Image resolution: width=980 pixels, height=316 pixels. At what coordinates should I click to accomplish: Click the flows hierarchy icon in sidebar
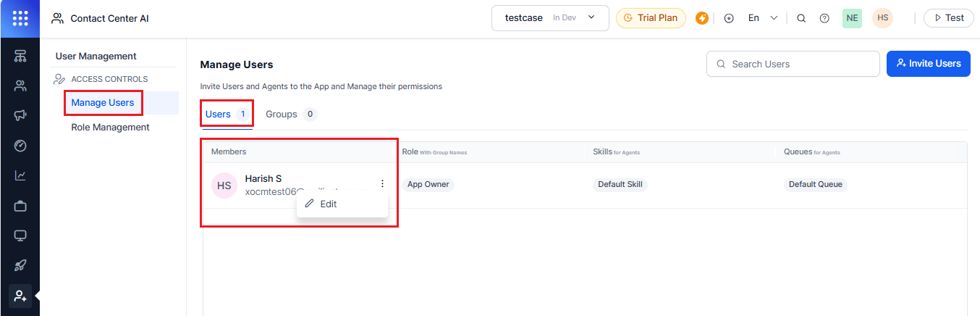20,56
